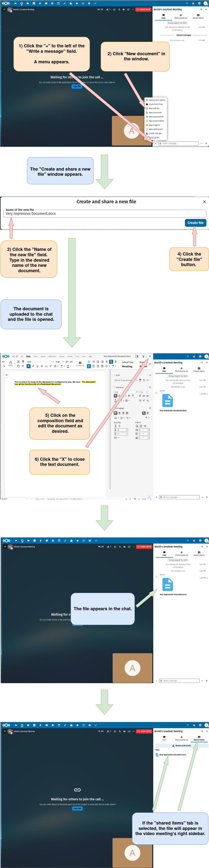Toggle the sidebar icon in the document title bar

pyautogui.click(x=137, y=356)
